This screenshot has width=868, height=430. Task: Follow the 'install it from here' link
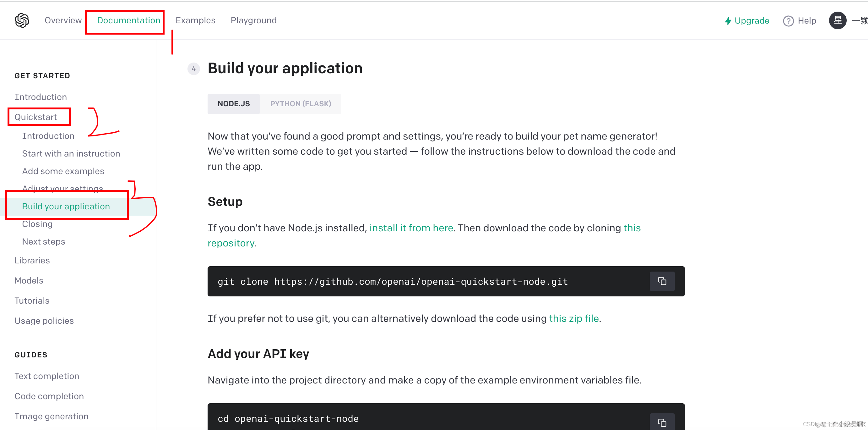[x=411, y=228]
